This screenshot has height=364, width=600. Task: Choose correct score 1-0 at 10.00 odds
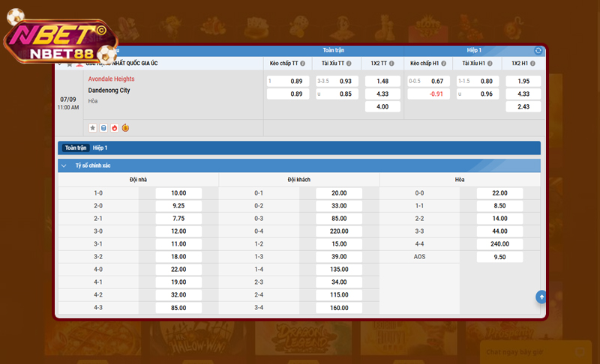point(178,193)
